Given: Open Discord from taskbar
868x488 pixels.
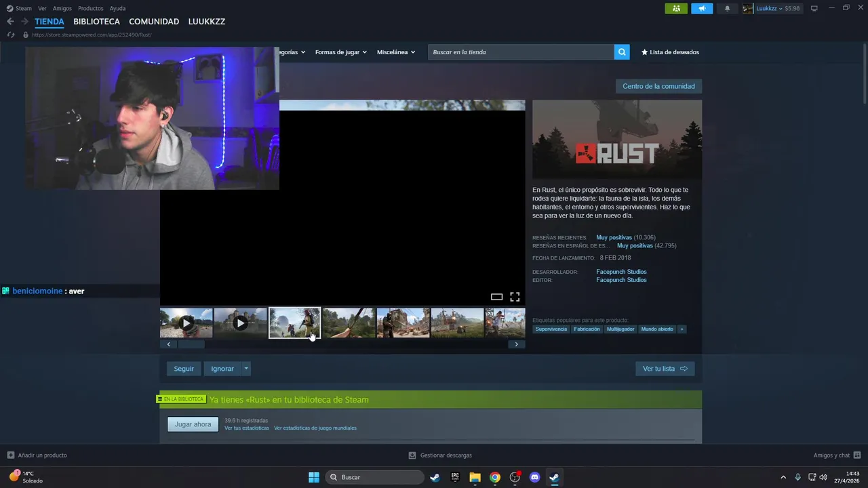Looking at the screenshot, I should point(534,477).
